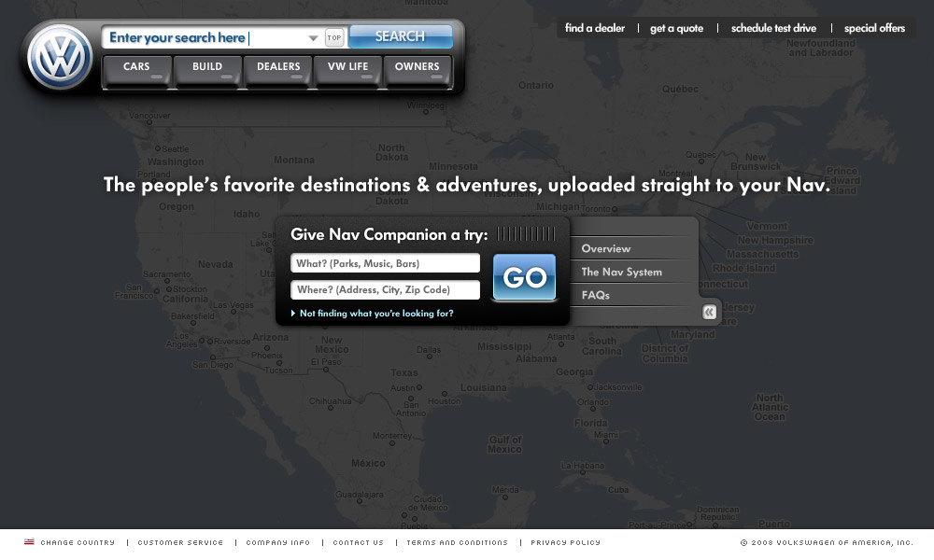Click the 'Where? (Address, City, Zip Code)' field

[x=385, y=290]
